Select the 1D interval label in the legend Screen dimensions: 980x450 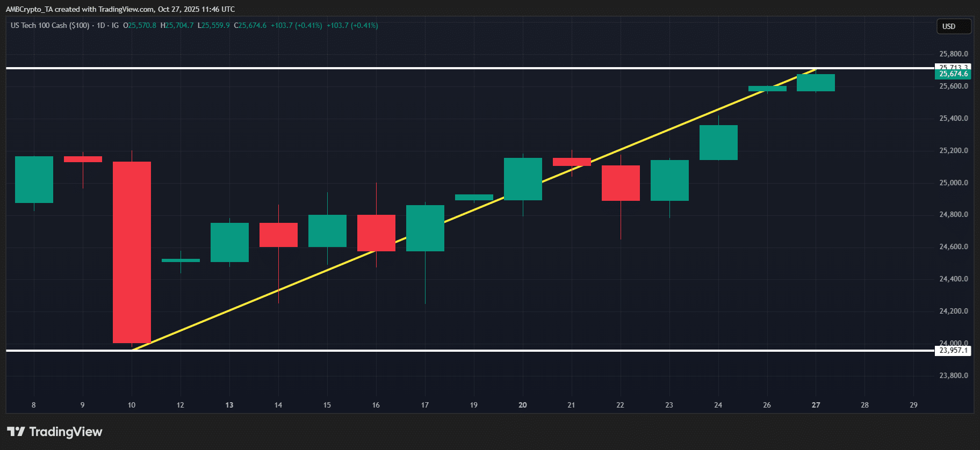[x=100, y=25]
